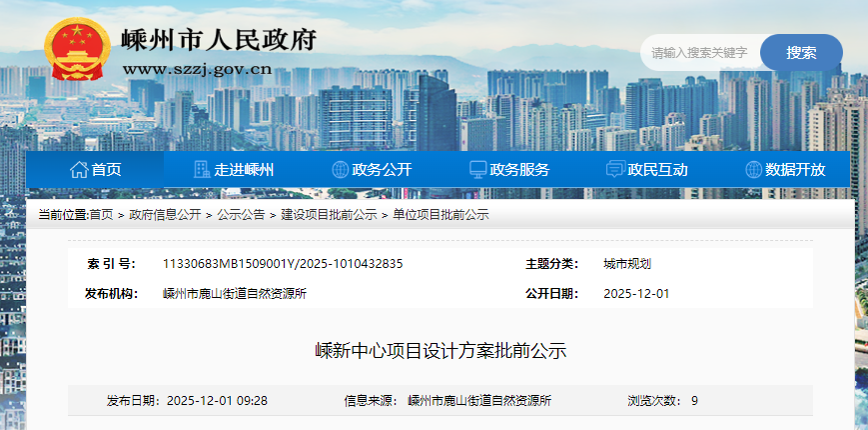The image size is (868, 430).
Task: Focus the 请输入搜索关键字 search field
Action: pos(700,53)
